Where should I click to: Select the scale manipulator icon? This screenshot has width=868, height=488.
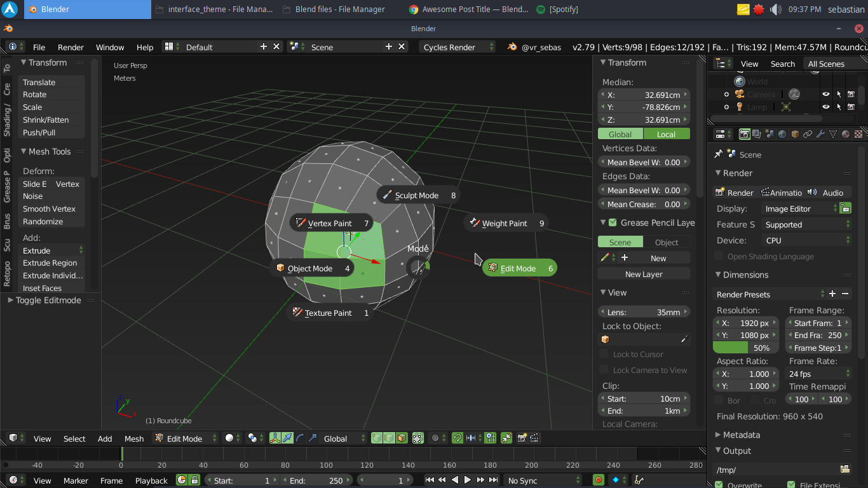point(312,438)
